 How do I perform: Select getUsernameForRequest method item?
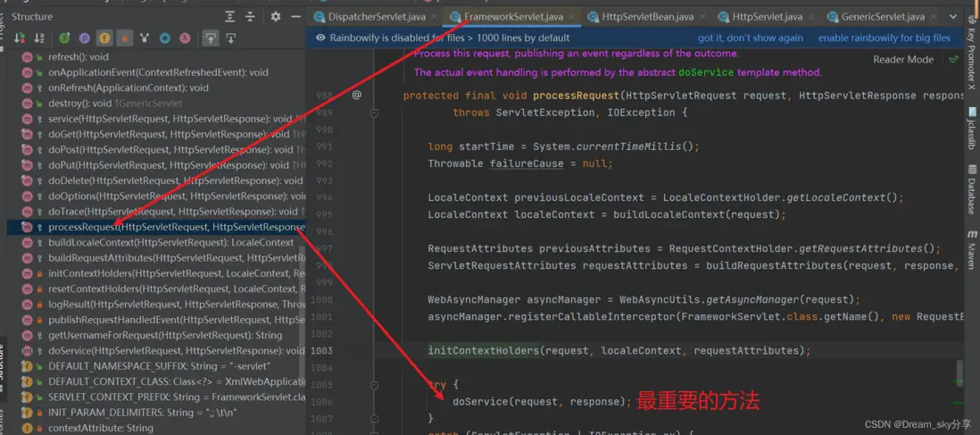tap(156, 336)
